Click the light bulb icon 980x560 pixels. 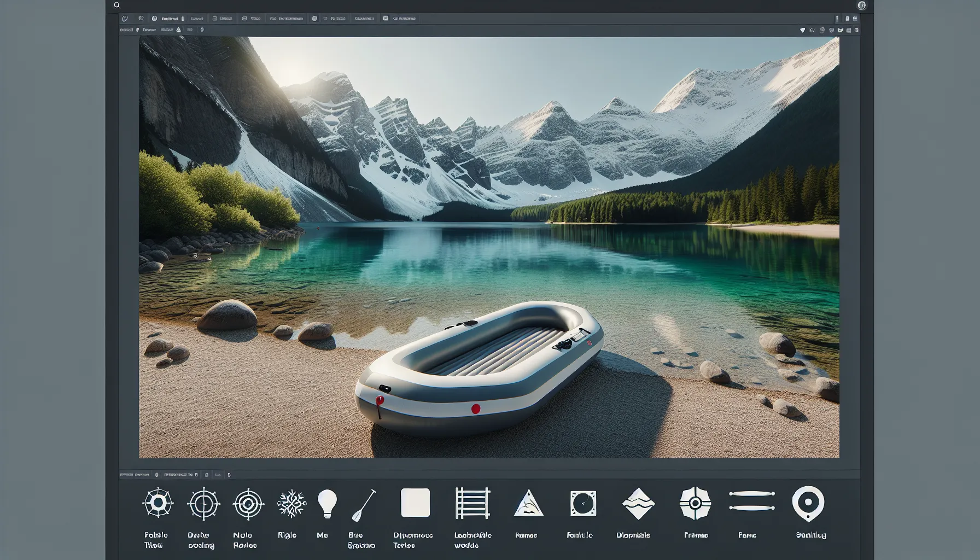[327, 503]
